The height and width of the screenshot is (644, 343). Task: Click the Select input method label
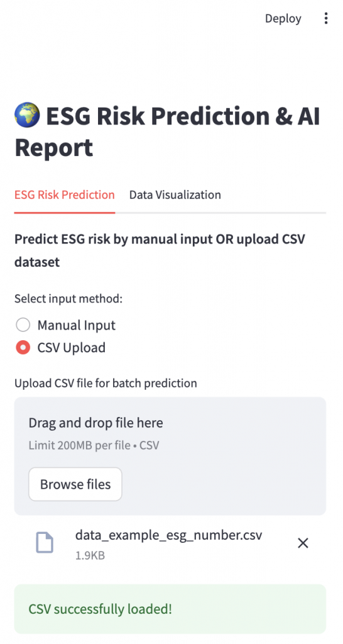pyautogui.click(x=68, y=299)
